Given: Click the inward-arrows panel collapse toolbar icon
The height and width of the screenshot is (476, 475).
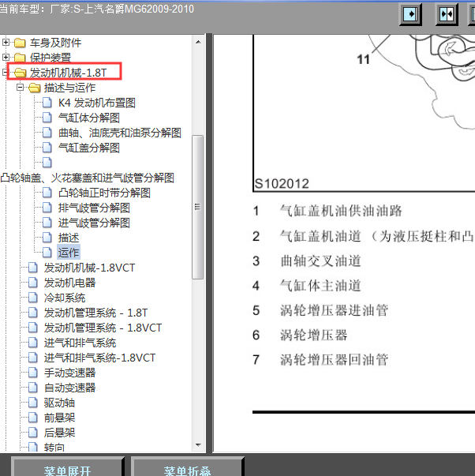Looking at the screenshot, I should [x=447, y=14].
